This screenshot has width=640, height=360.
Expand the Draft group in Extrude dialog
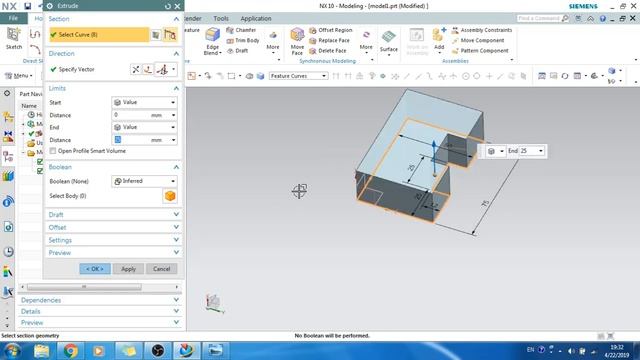pos(176,215)
